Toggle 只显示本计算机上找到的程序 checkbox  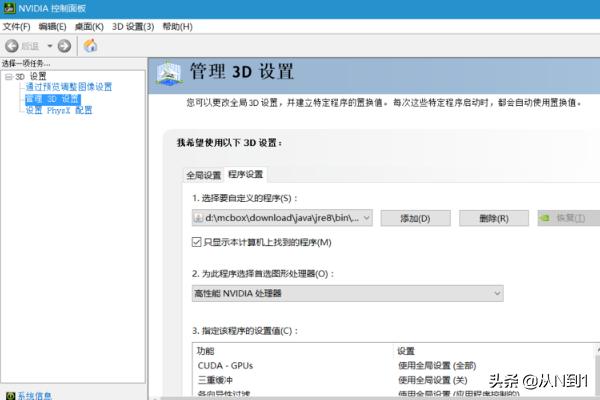[x=196, y=242]
